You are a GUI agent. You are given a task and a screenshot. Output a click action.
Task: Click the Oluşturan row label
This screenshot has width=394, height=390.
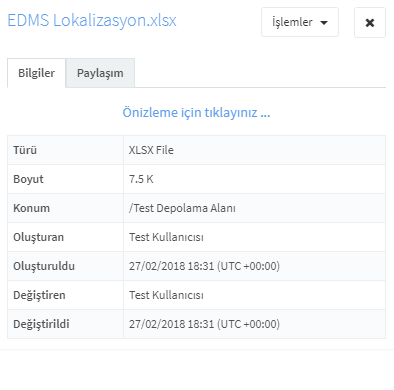coord(39,237)
